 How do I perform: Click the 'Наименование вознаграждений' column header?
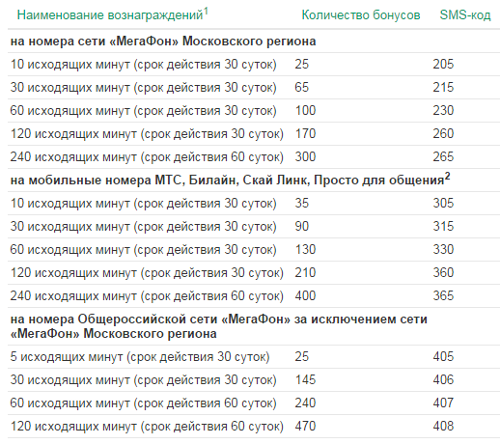110,15
